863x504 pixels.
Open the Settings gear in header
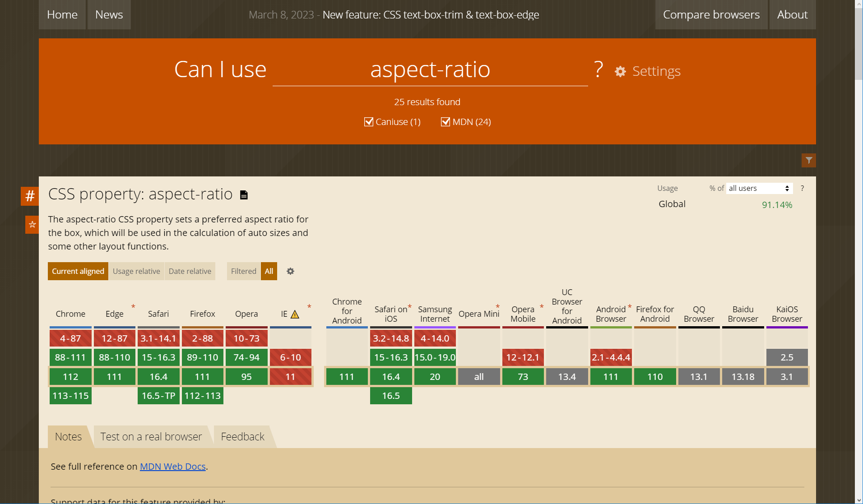pyautogui.click(x=620, y=71)
